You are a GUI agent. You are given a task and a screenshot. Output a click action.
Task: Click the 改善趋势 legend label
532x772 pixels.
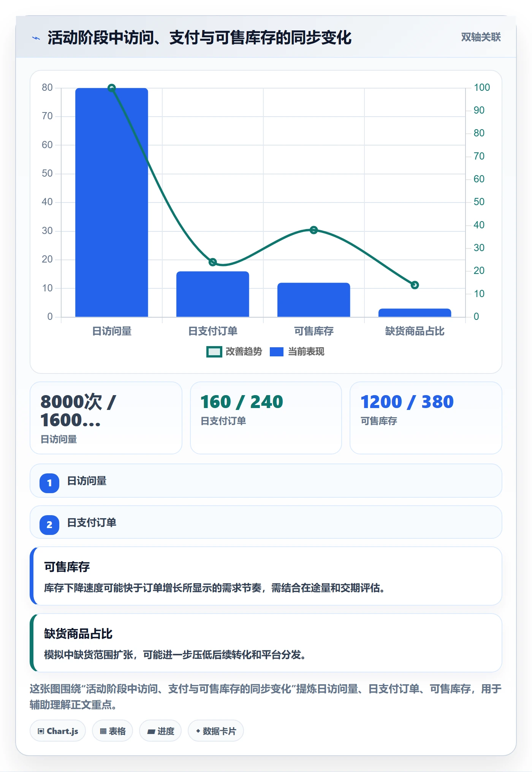click(244, 352)
